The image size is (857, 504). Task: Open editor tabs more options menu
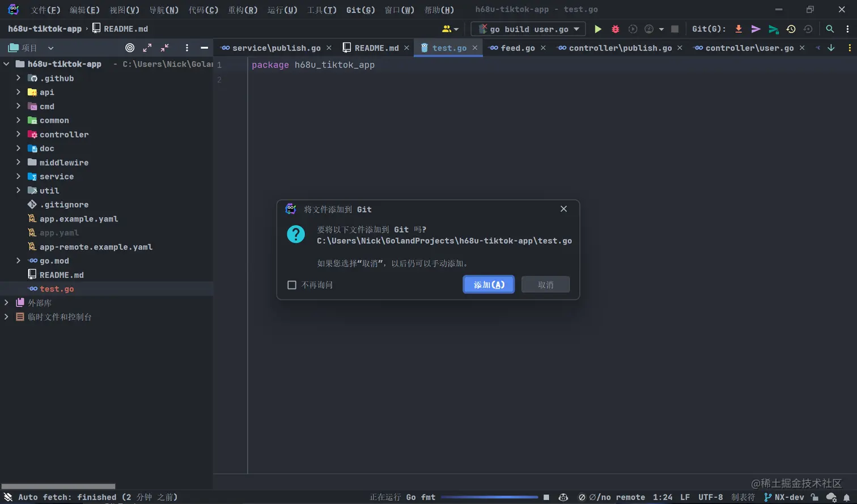pos(849,48)
